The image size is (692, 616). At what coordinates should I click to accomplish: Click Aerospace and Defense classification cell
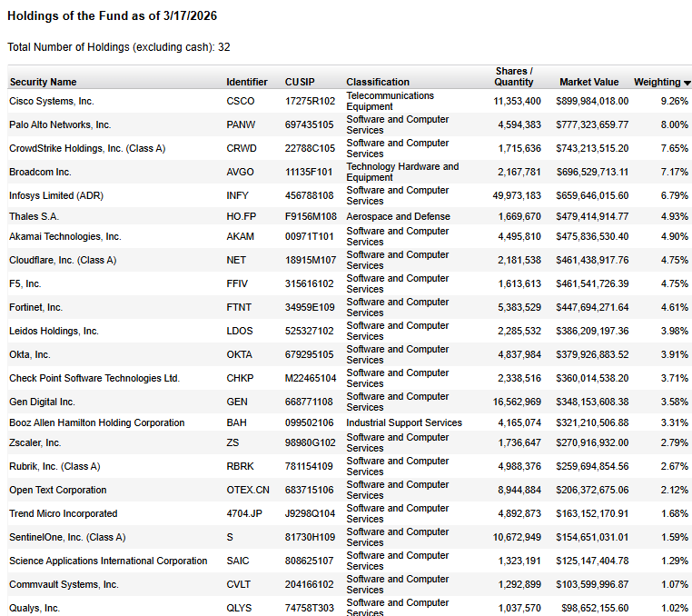click(398, 216)
